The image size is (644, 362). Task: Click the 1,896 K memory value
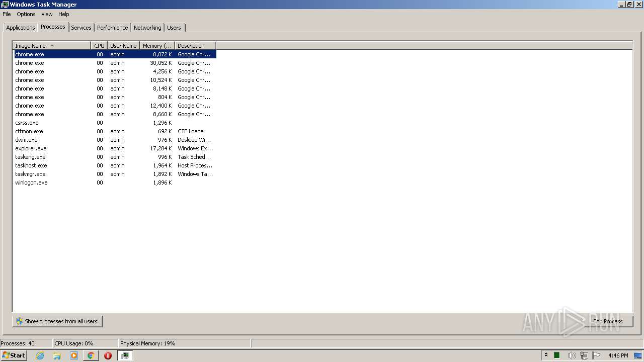pyautogui.click(x=163, y=183)
